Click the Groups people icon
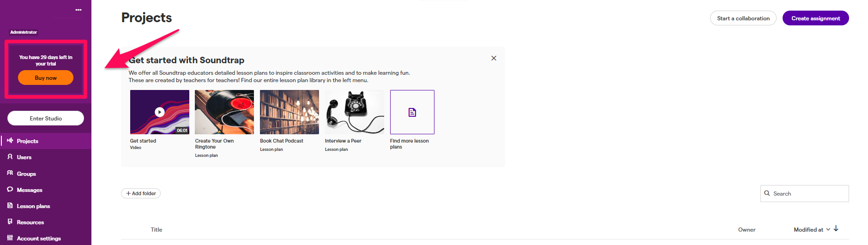This screenshot has width=868, height=245. click(x=10, y=173)
